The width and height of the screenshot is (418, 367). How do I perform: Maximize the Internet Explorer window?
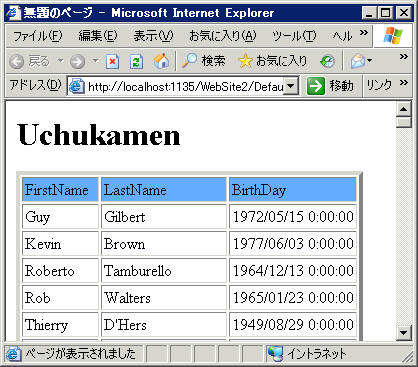pos(386,13)
